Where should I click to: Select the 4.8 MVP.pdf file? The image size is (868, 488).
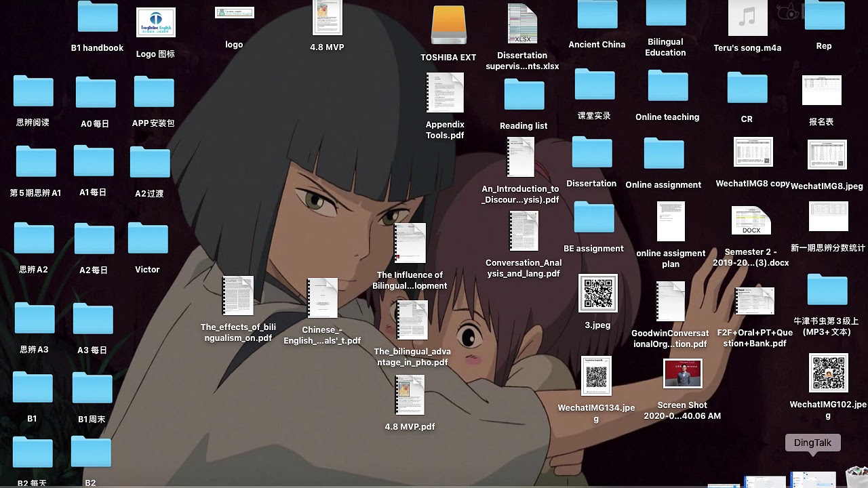[410, 395]
